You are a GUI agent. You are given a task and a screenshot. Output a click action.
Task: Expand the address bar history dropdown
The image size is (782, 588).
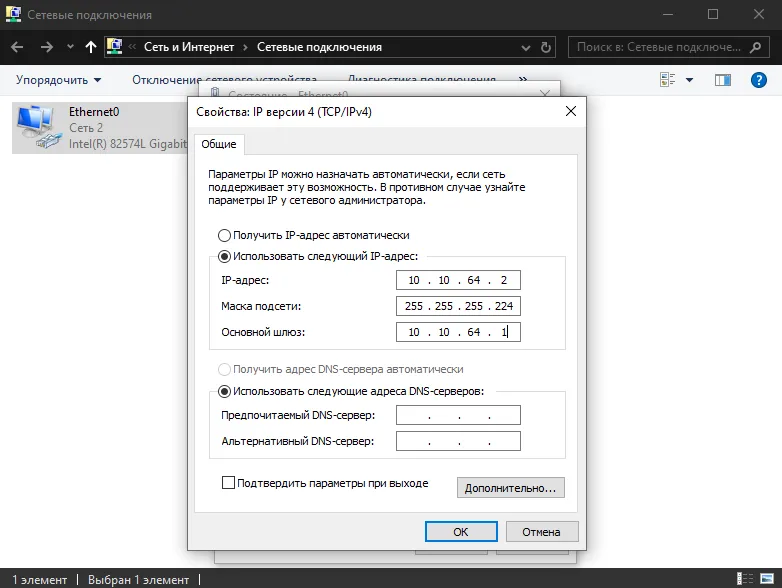526,48
